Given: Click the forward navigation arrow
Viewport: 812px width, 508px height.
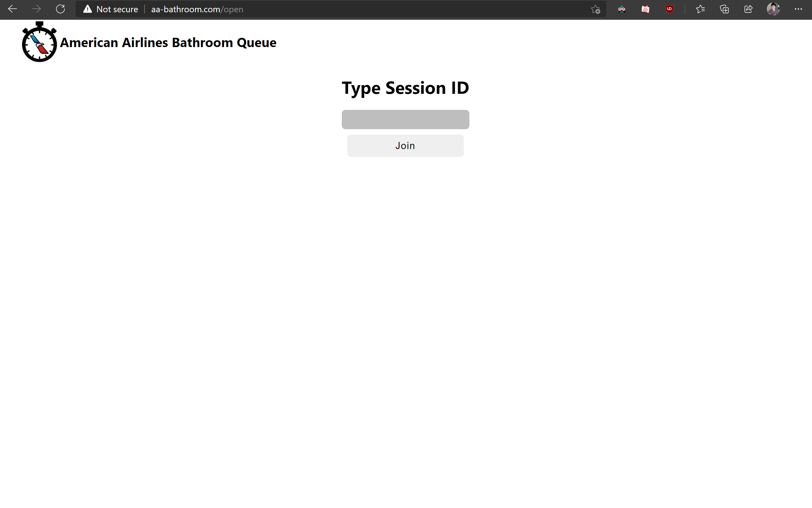Looking at the screenshot, I should pos(36,9).
